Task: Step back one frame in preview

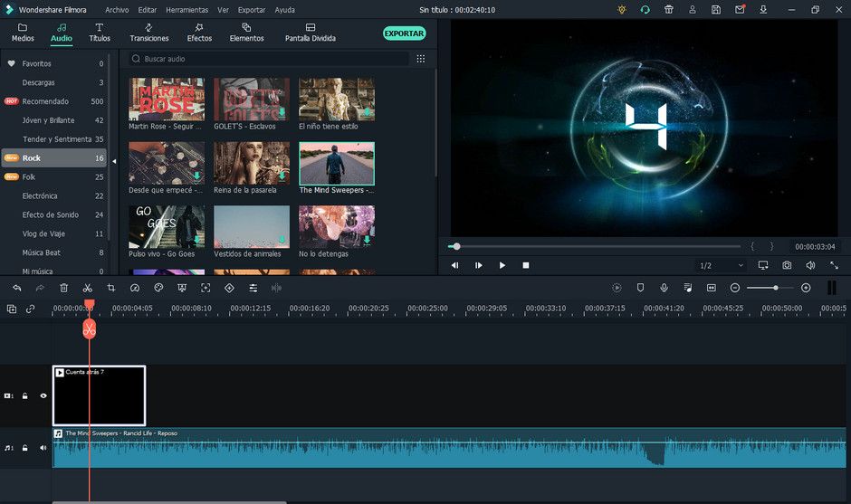Action: coord(454,265)
